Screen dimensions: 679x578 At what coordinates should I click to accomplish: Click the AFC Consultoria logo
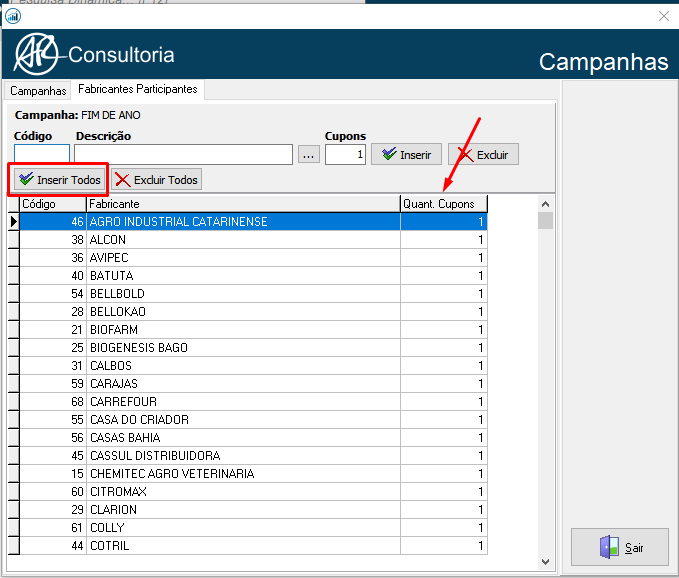[x=94, y=55]
